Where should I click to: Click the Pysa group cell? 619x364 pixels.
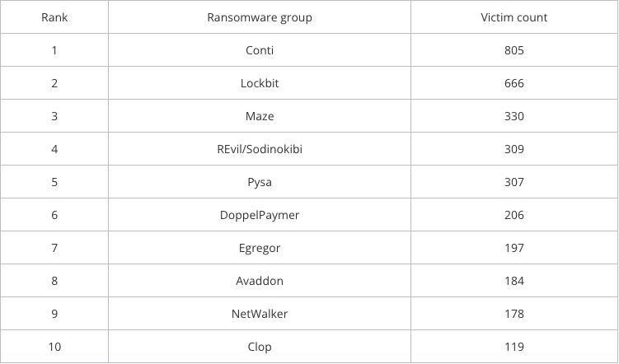(260, 182)
